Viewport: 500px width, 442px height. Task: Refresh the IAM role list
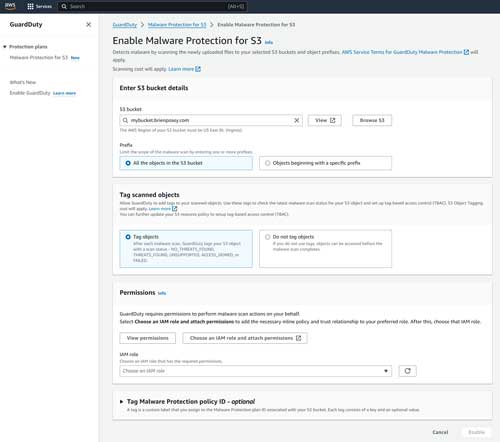(407, 371)
